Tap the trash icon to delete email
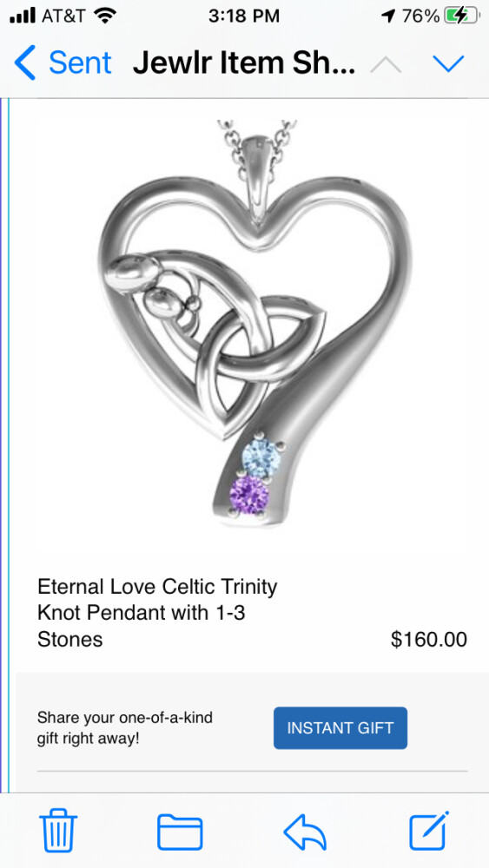The image size is (489, 868). tap(58, 830)
